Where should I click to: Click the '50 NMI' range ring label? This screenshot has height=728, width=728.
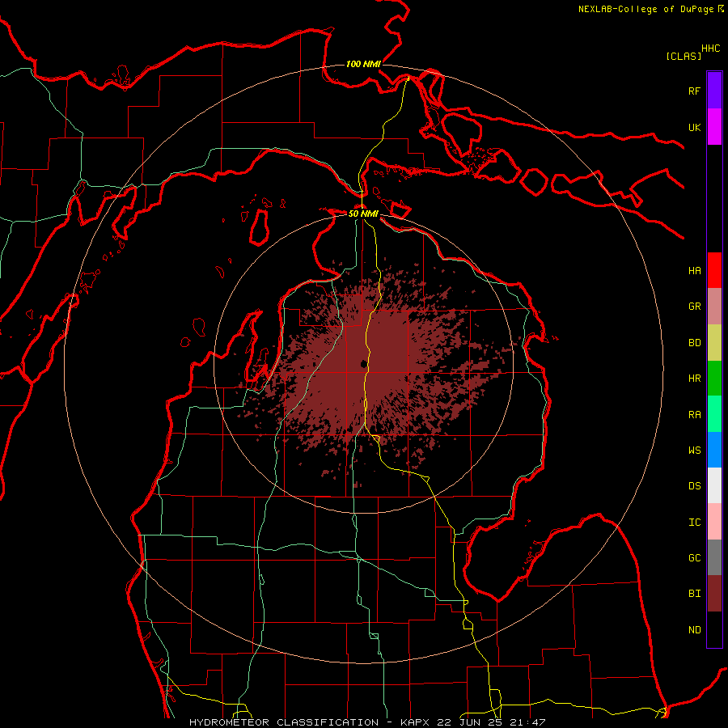[363, 214]
